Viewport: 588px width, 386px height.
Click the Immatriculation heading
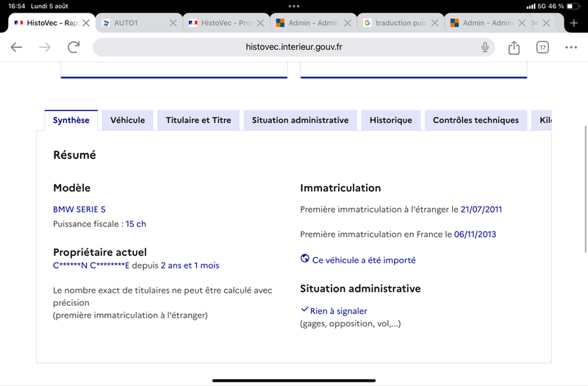(340, 188)
